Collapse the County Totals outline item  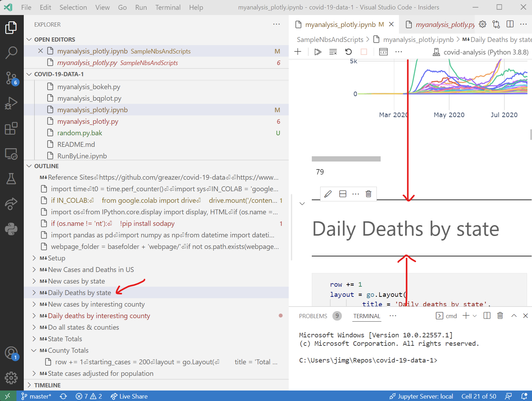coord(34,350)
